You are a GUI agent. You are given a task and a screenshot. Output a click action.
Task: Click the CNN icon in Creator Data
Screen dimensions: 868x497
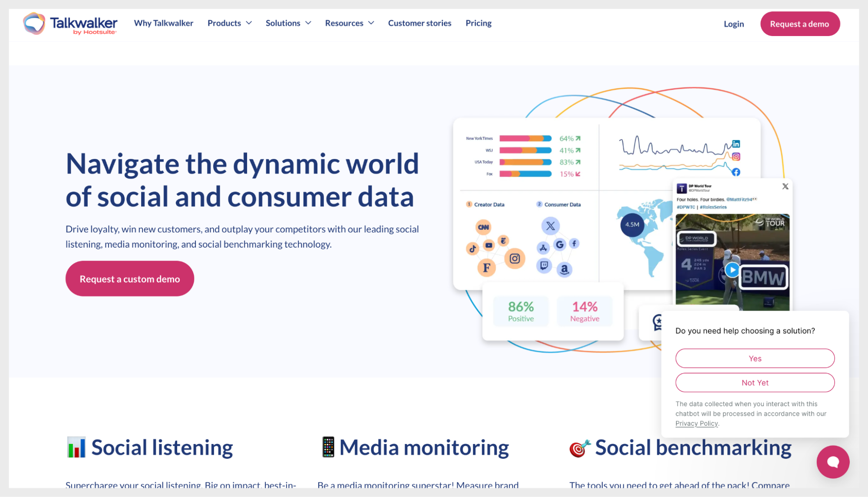[483, 227]
